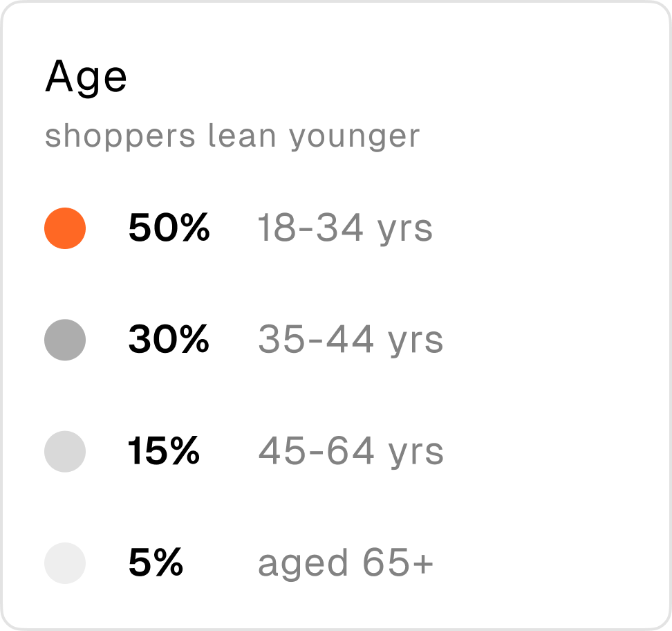This screenshot has height=631, width=672.
Task: Click the percent sign in 50%
Action: (x=194, y=228)
